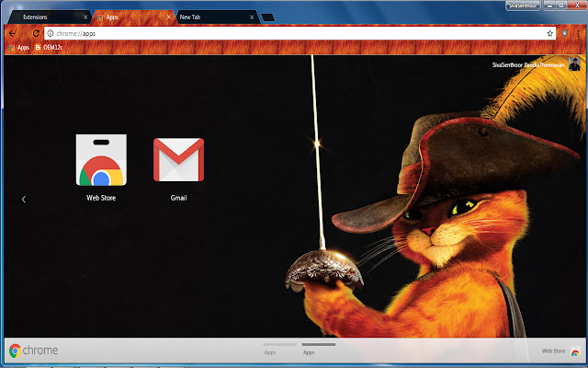
Task: Switch to the New Tab tab
Action: point(218,17)
